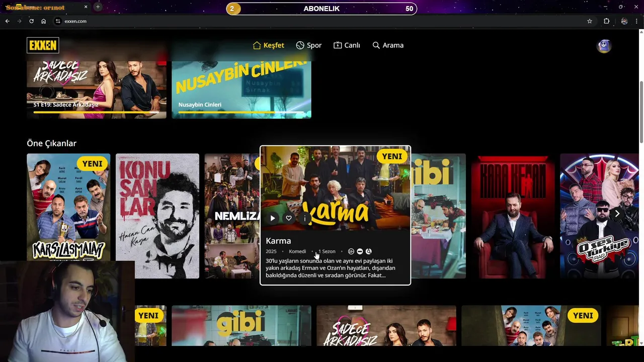Click the ABONELIK goal bar overlay

tap(321, 9)
